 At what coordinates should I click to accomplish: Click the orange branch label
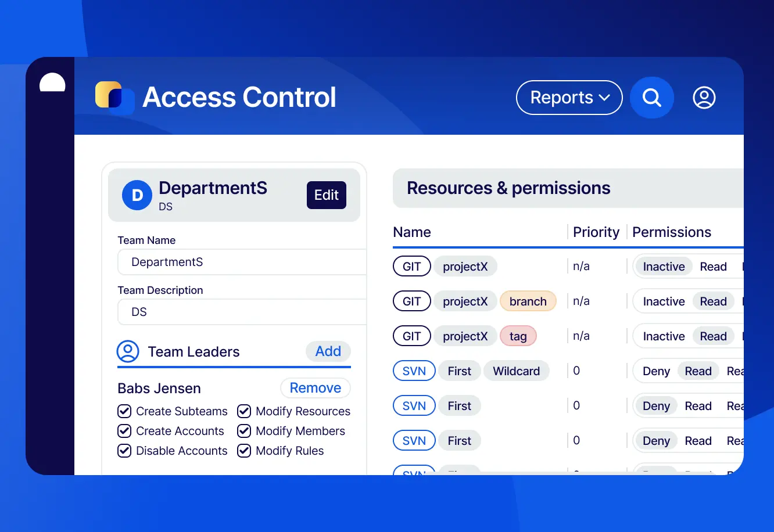pos(528,301)
